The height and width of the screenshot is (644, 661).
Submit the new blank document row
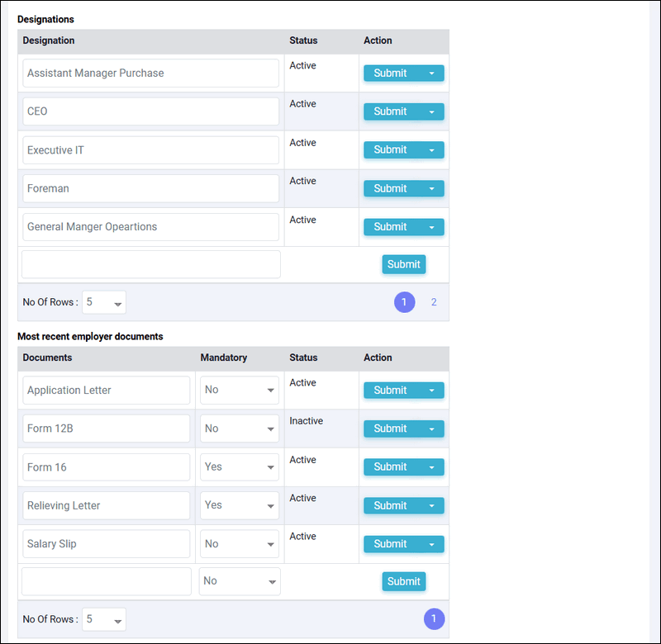403,581
